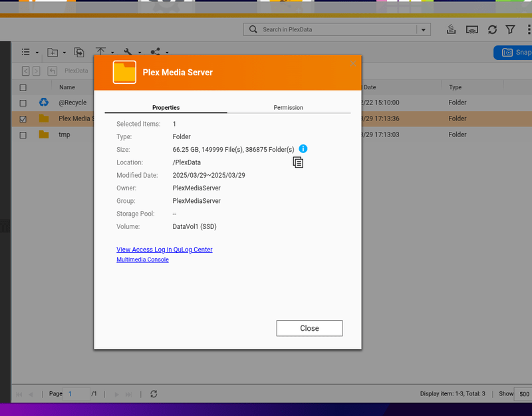532x416 pixels.
Task: Go to next page in pagination
Action: 117,394
